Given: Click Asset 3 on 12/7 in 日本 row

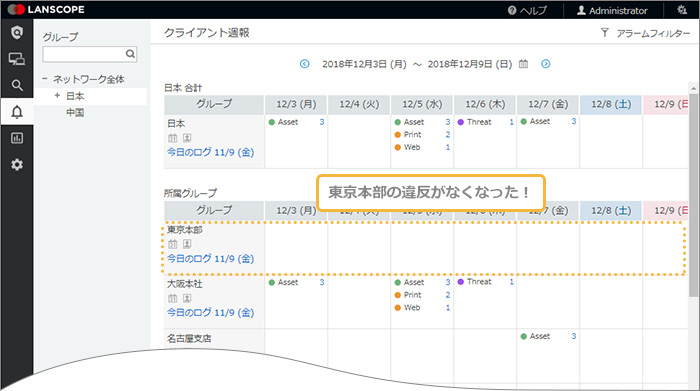Looking at the screenshot, I should click(x=548, y=121).
